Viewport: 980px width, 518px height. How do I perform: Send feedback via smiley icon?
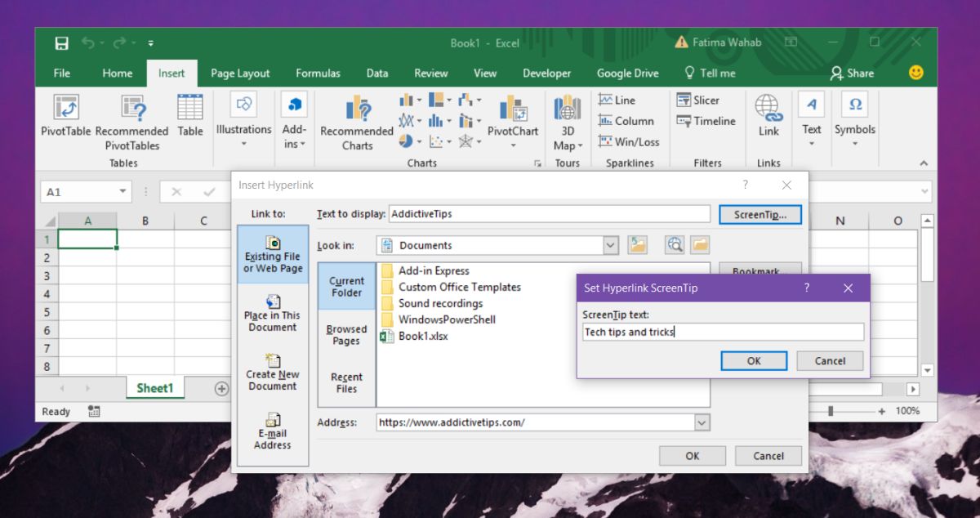coord(915,73)
